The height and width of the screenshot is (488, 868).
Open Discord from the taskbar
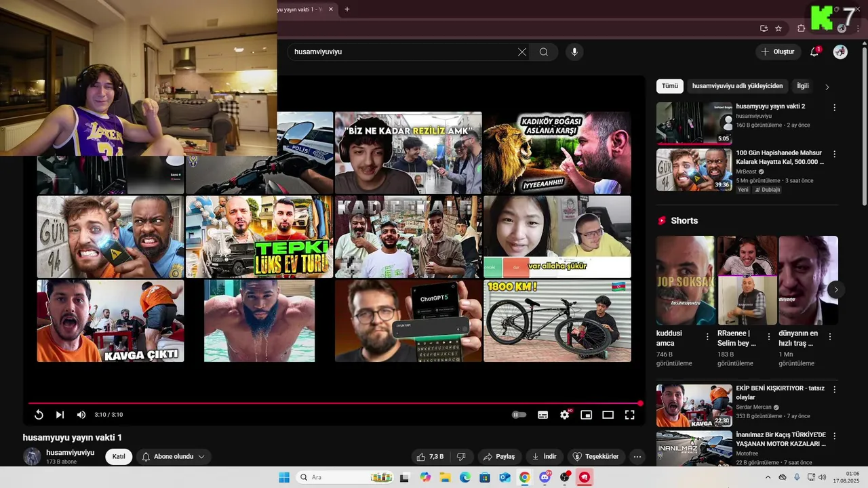[545, 478]
